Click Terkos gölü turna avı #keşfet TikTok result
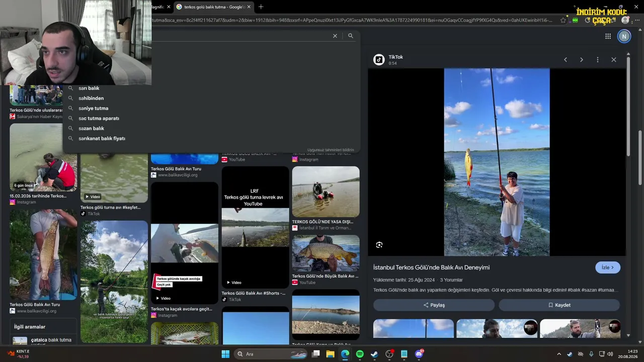Screen dimensions: 644x362 click(x=111, y=208)
